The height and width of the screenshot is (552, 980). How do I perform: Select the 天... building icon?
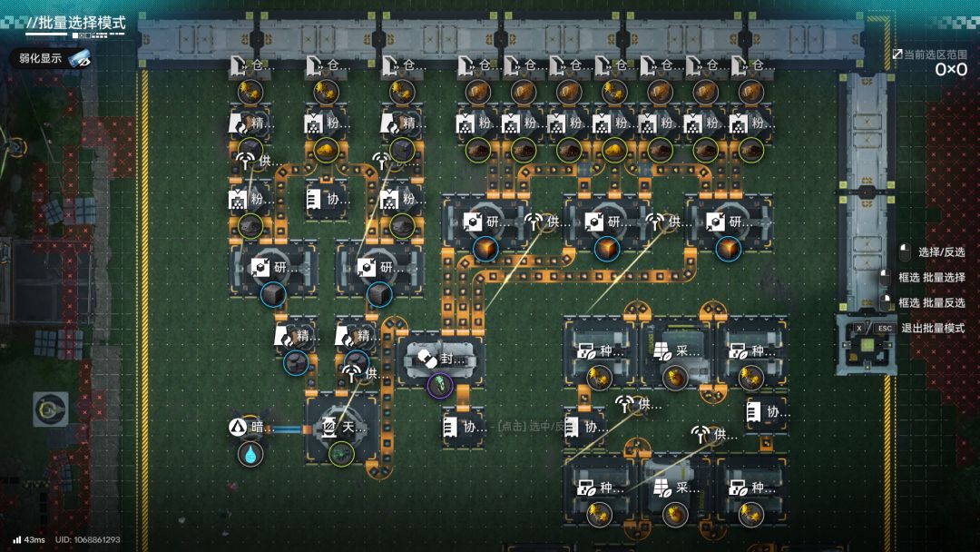(328, 427)
